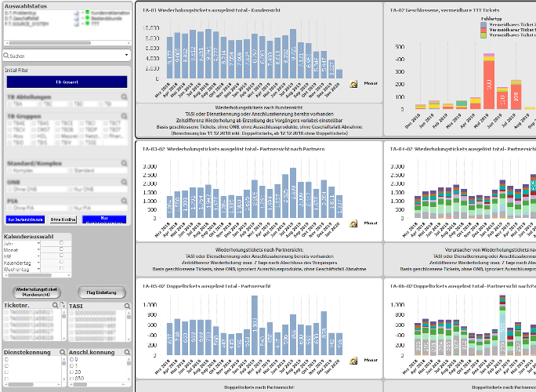Search within Standard/Komplex filter

coord(124,162)
